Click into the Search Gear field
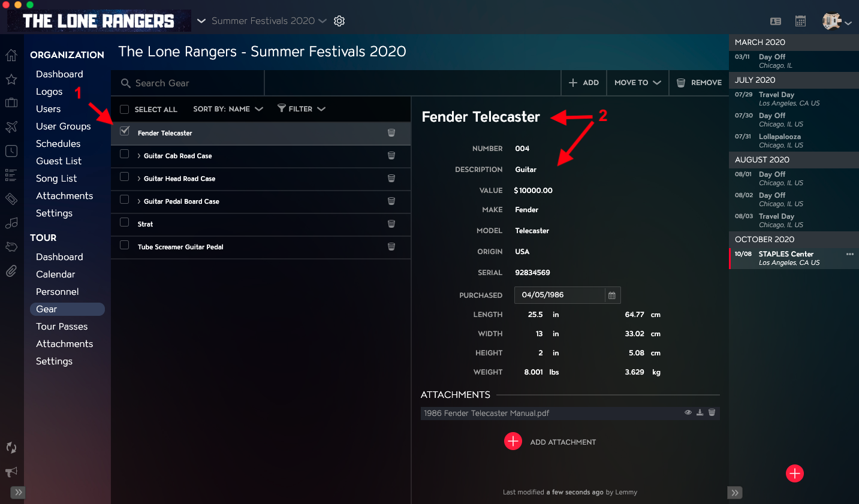This screenshot has width=859, height=504. (x=188, y=83)
